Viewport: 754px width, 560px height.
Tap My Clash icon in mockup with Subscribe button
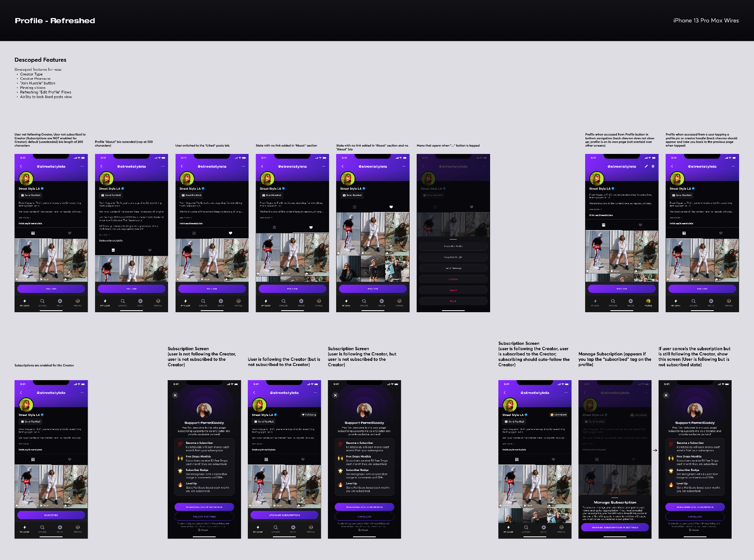(25, 527)
